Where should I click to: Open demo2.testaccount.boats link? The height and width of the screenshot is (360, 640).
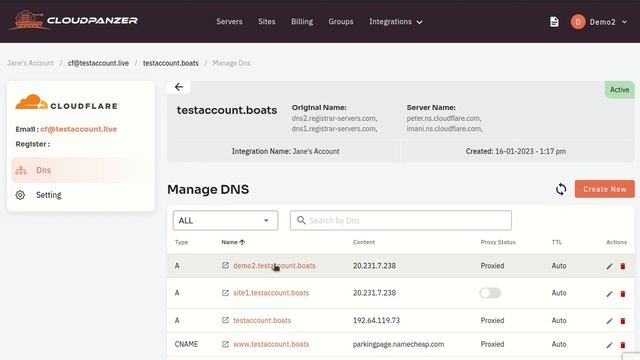[274, 266]
